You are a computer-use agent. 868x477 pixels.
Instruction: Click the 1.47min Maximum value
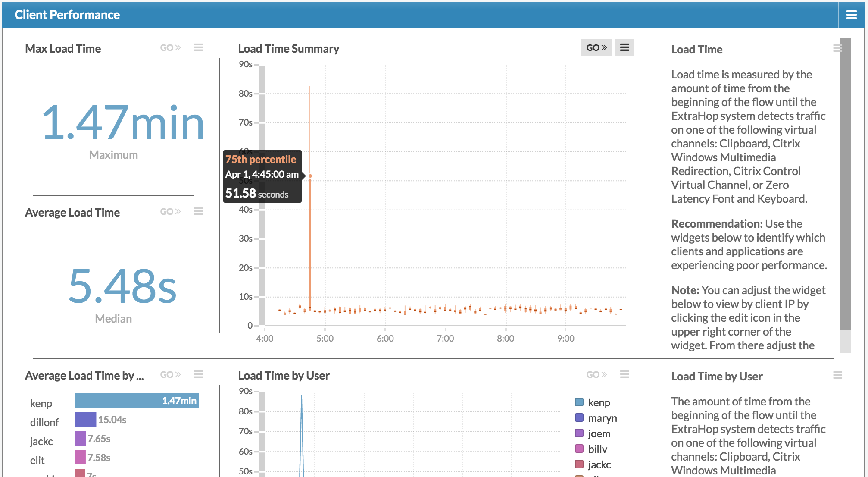pyautogui.click(x=123, y=123)
